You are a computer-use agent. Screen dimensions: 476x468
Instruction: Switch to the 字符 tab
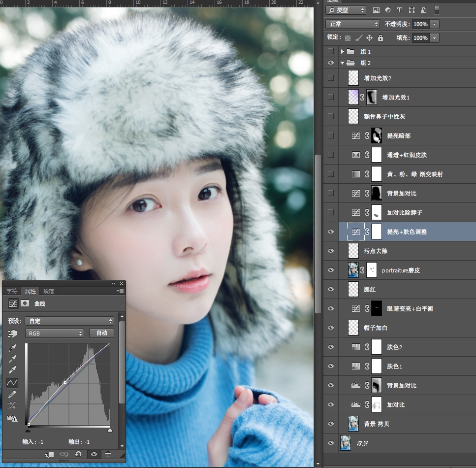[x=12, y=291]
